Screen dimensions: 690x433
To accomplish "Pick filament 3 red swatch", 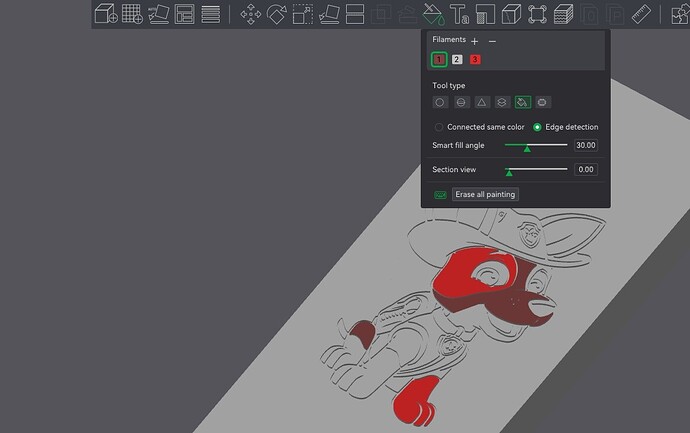I will (x=475, y=59).
